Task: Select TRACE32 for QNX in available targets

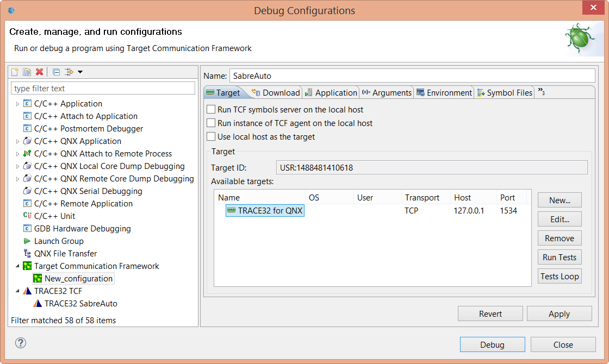Action: pos(265,210)
